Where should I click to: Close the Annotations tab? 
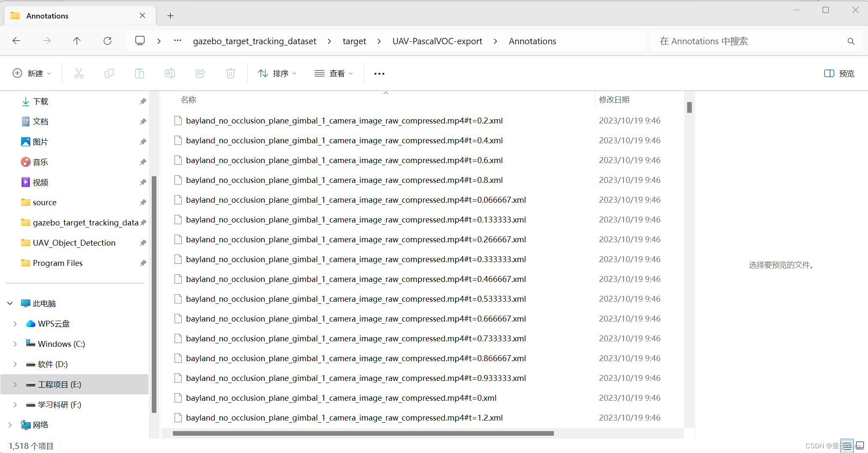tap(142, 16)
